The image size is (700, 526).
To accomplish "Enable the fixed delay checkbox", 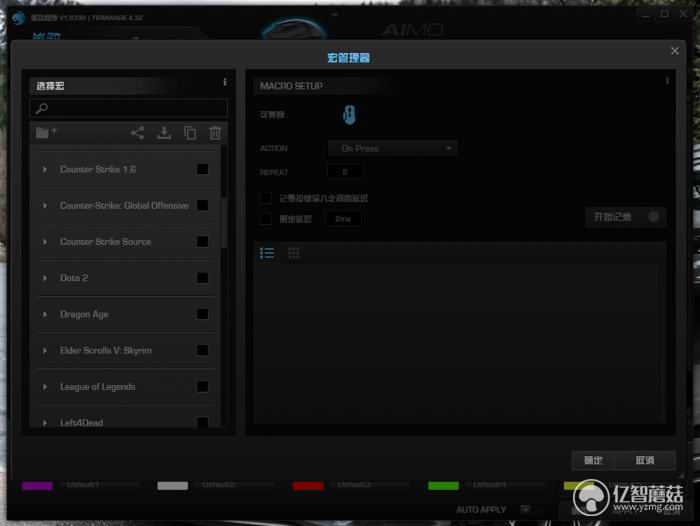I will 266,219.
